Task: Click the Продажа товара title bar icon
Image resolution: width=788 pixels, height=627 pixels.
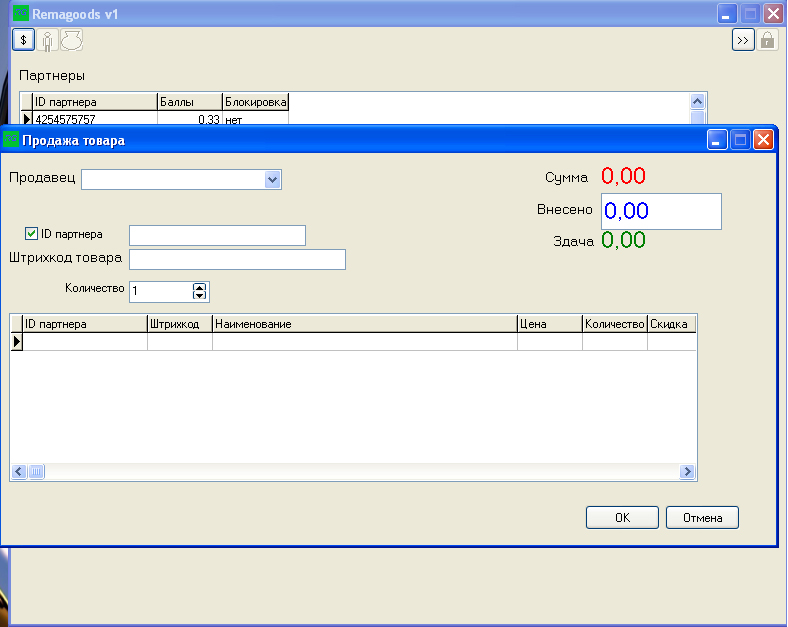Action: point(12,140)
